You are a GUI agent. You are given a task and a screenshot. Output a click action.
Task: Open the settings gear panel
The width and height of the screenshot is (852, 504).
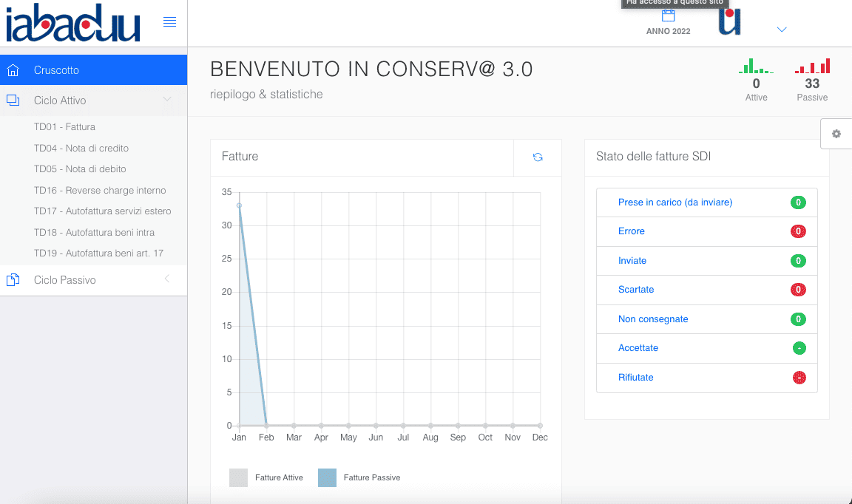[x=836, y=134]
